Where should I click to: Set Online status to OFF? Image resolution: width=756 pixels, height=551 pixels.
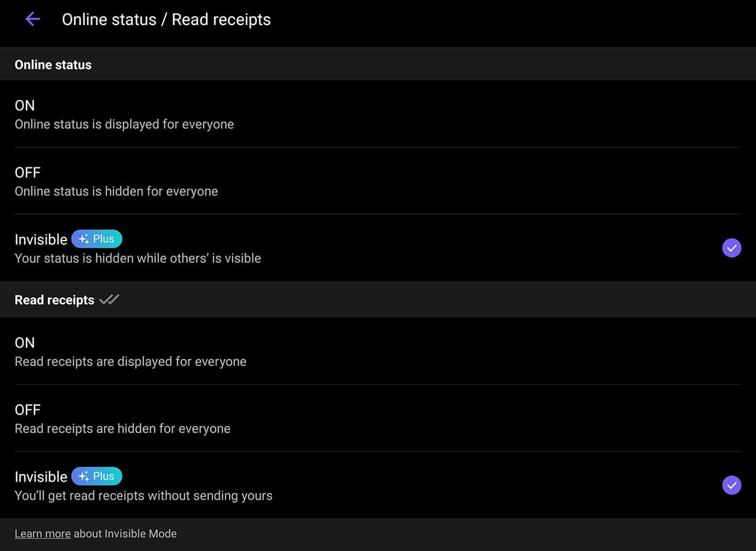[28, 173]
